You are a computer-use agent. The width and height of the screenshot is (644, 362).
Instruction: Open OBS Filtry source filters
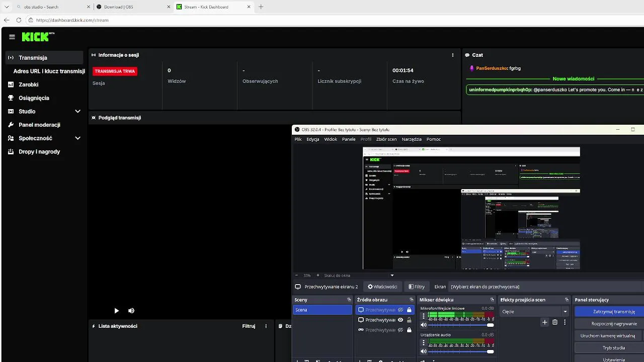[x=417, y=287]
